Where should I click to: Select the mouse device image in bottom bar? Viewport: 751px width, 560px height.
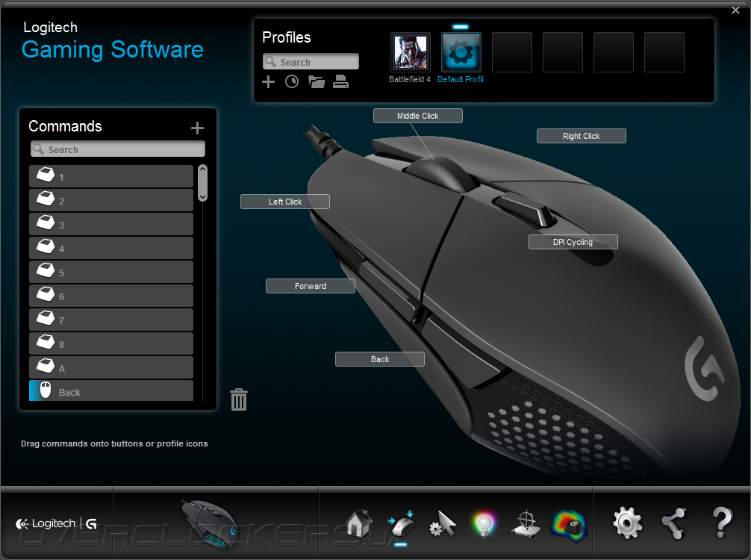tap(210, 525)
